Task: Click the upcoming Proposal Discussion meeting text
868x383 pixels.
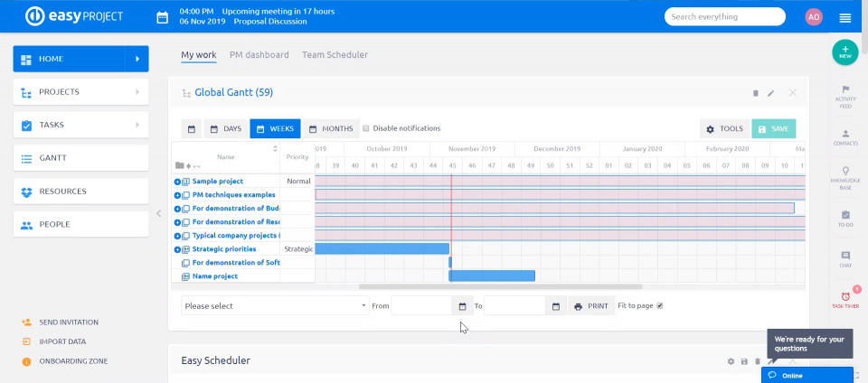Action: point(270,22)
